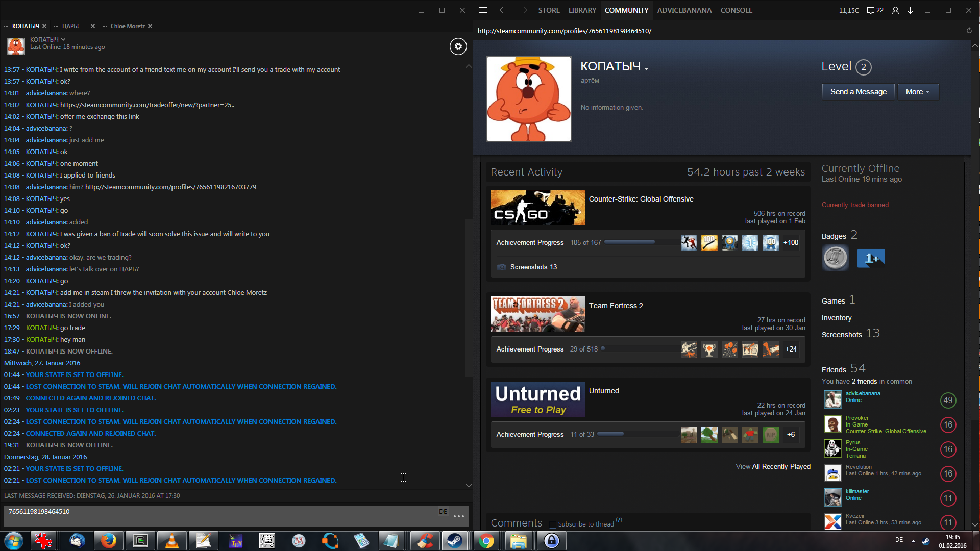Screen dimensions: 980x551
Task: Check Subscribe to thread checkbox
Action: click(x=552, y=524)
